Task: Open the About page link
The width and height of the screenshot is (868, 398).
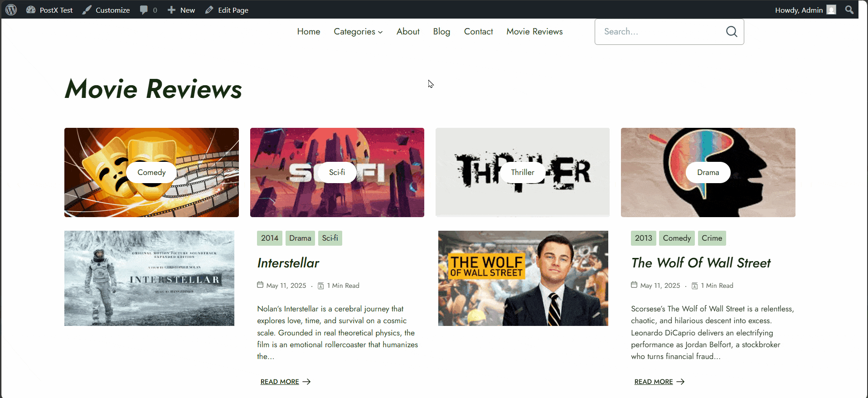Action: click(x=408, y=31)
